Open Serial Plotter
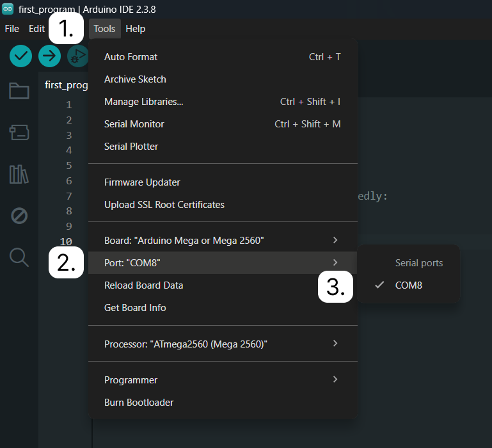Image resolution: width=492 pixels, height=448 pixels. click(x=223, y=147)
